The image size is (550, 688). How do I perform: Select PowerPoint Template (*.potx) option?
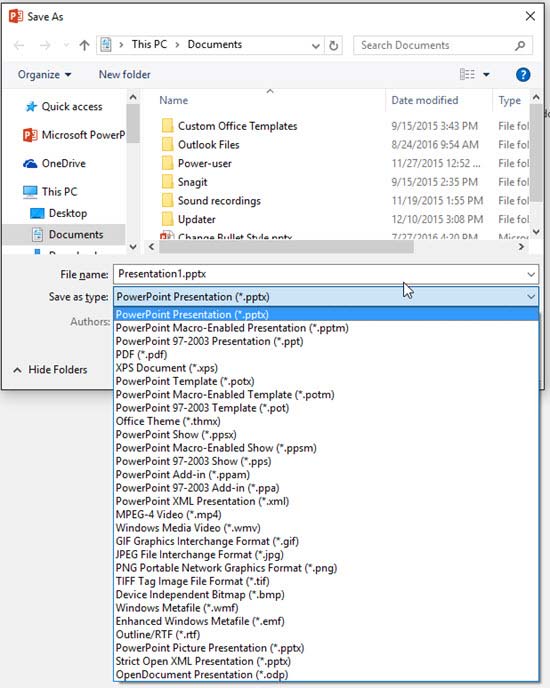[185, 381]
